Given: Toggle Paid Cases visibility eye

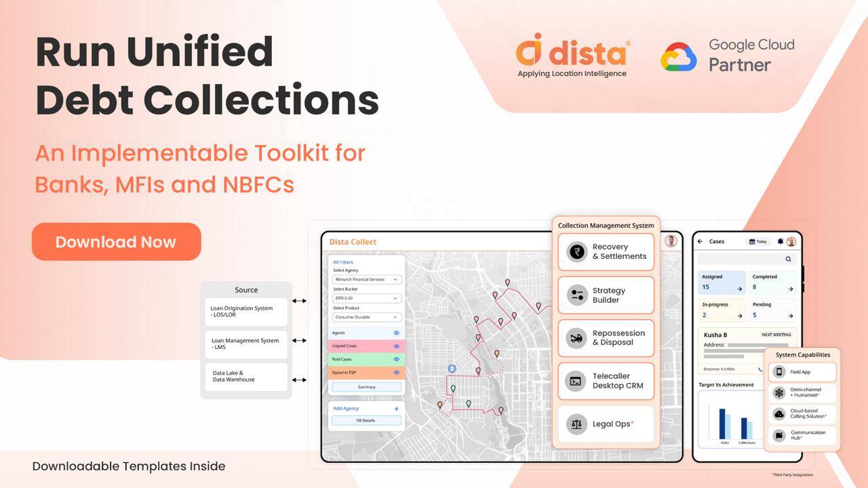Looking at the screenshot, I should pyautogui.click(x=397, y=359).
